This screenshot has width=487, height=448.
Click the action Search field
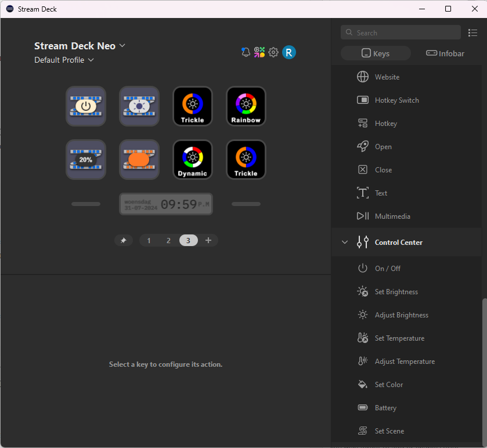401,32
